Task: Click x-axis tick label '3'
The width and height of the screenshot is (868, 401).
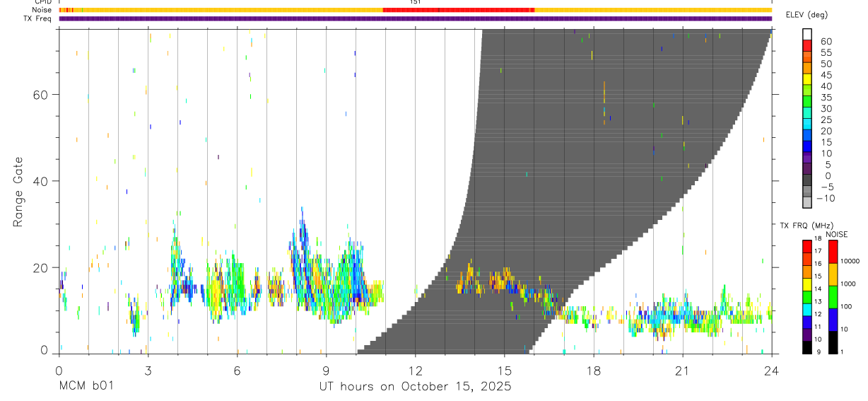Action: [148, 370]
